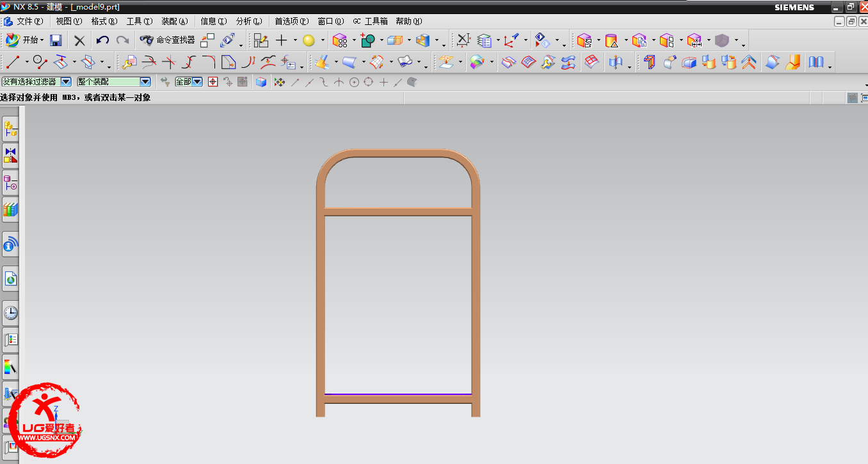Open the 整个装配 scope dropdown
The image size is (868, 464).
[x=114, y=82]
